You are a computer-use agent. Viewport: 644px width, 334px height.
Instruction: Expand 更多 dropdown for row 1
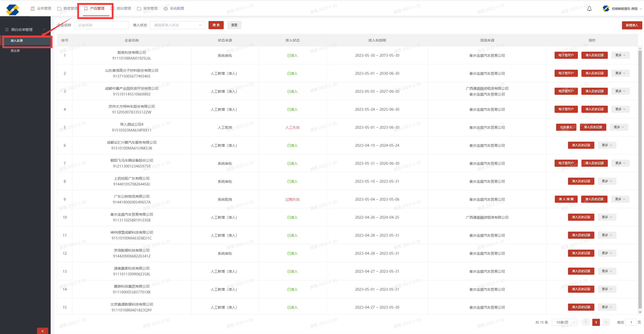click(620, 55)
